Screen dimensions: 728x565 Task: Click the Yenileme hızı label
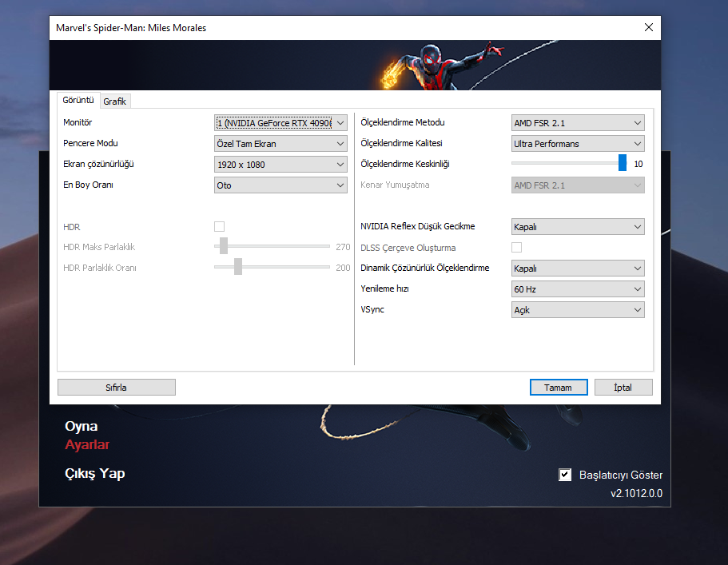pyautogui.click(x=384, y=288)
